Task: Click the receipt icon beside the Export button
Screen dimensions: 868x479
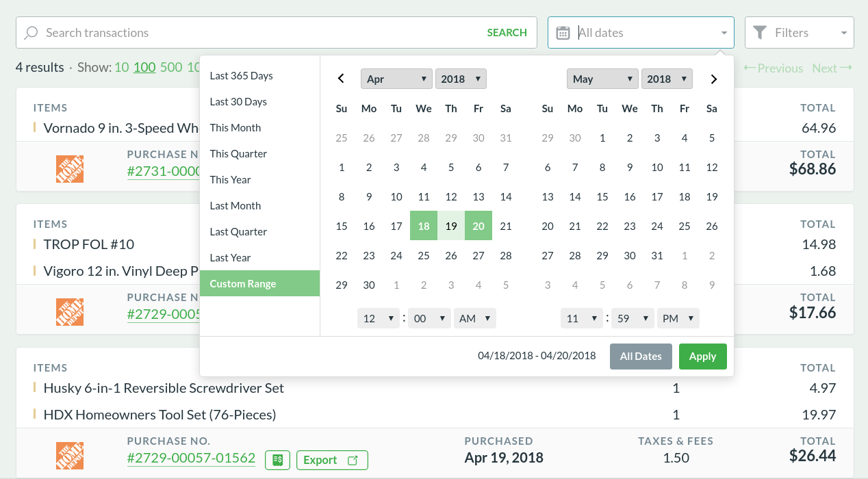Action: [277, 460]
